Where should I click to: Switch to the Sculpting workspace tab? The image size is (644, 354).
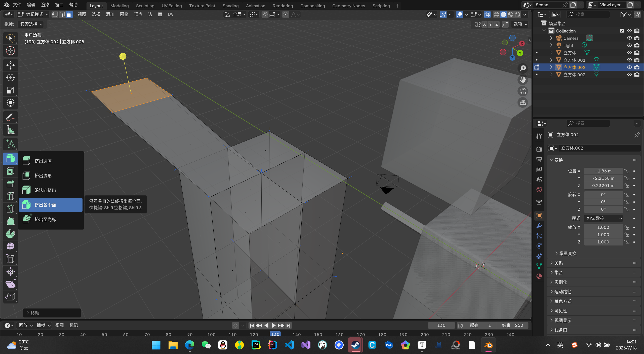click(145, 6)
